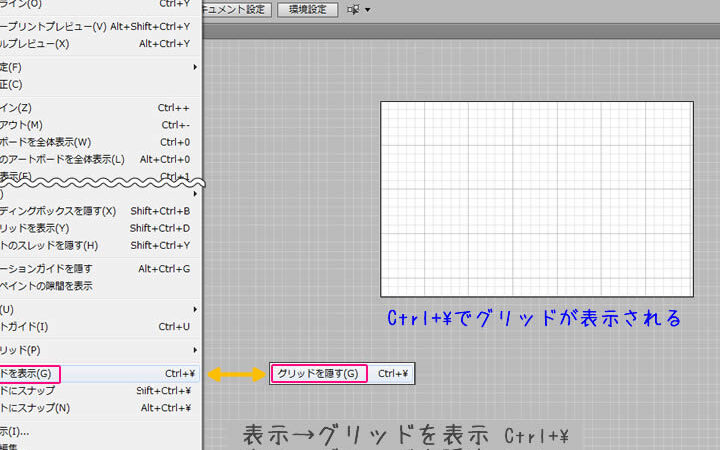This screenshot has width=720, height=450.
Task: Hide bounding box via ディングボックスを隠す(X)
Action: pos(100,211)
